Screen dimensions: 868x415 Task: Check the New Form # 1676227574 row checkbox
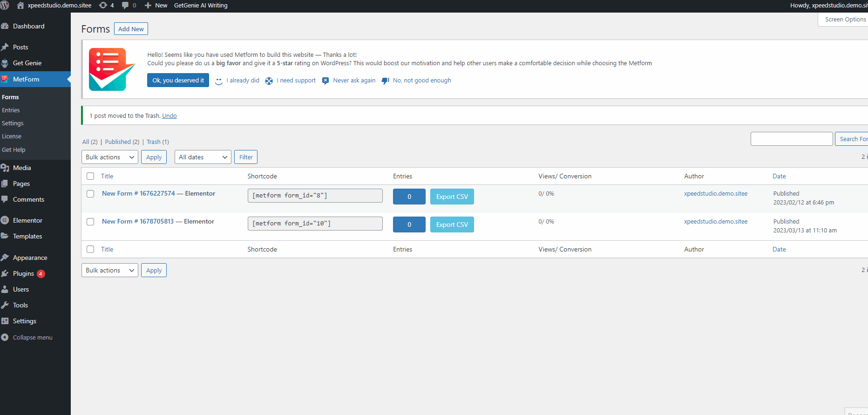click(90, 194)
